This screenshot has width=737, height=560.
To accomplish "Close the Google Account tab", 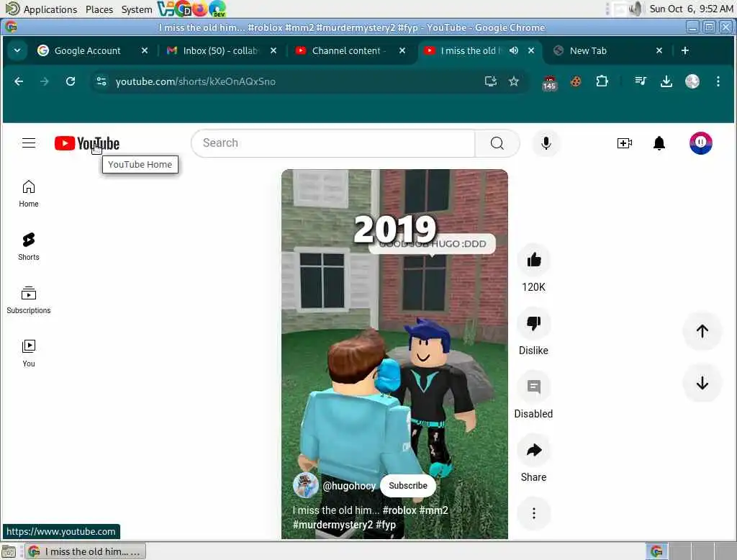I will pyautogui.click(x=145, y=50).
